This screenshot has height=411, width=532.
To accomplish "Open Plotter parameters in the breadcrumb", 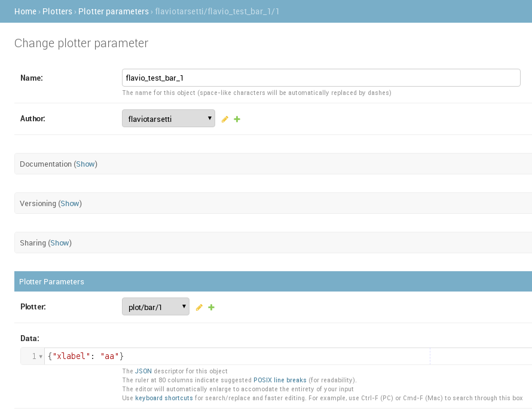I will point(114,11).
